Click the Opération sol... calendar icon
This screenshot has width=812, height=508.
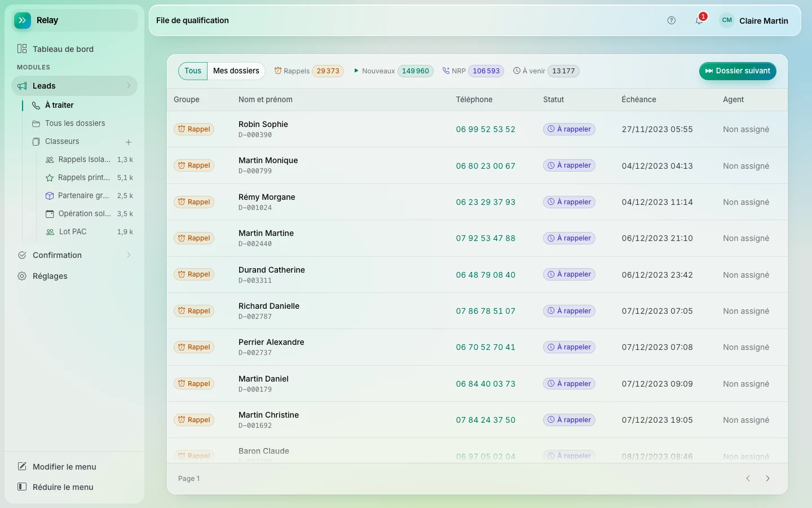coord(50,214)
